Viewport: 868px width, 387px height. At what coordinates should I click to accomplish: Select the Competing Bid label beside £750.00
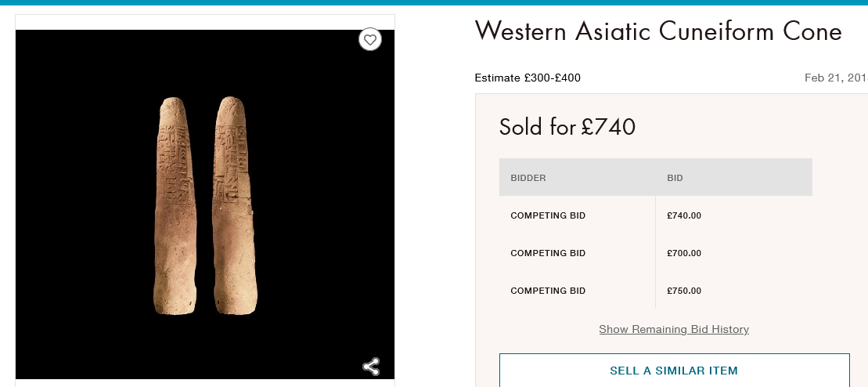tap(548, 291)
